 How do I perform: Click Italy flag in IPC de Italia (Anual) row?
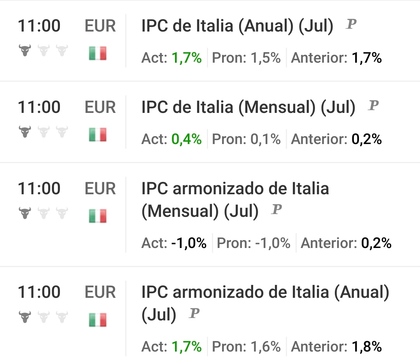tap(98, 53)
